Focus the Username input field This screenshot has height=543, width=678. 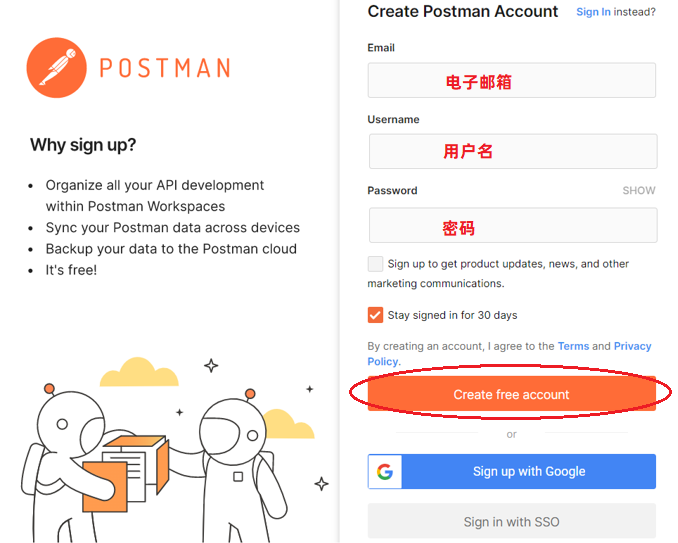[x=512, y=152]
